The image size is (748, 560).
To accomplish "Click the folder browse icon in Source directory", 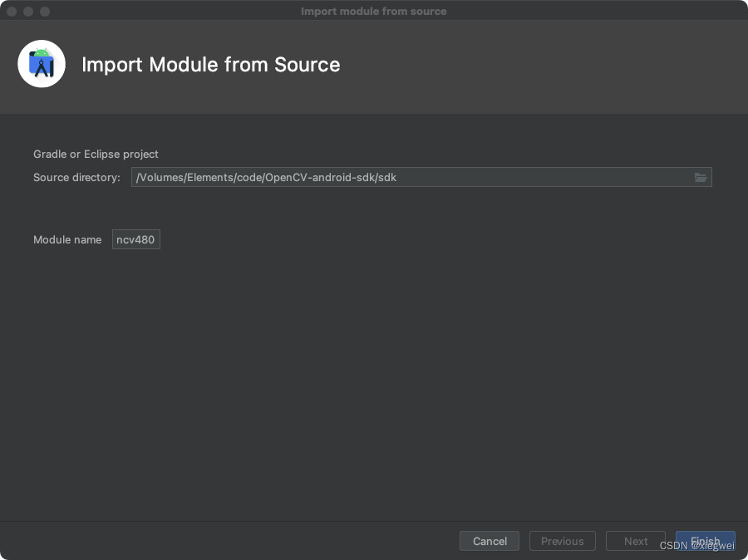I will (x=700, y=178).
